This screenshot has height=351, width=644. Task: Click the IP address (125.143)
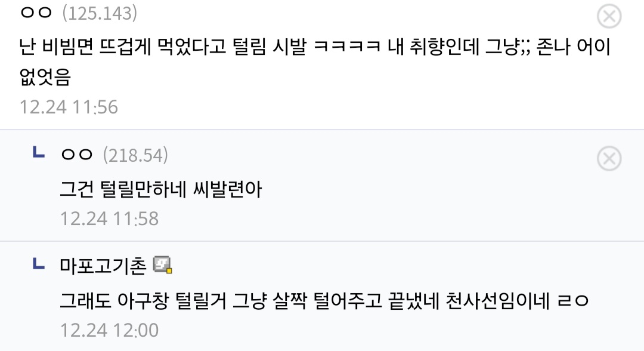point(100,13)
